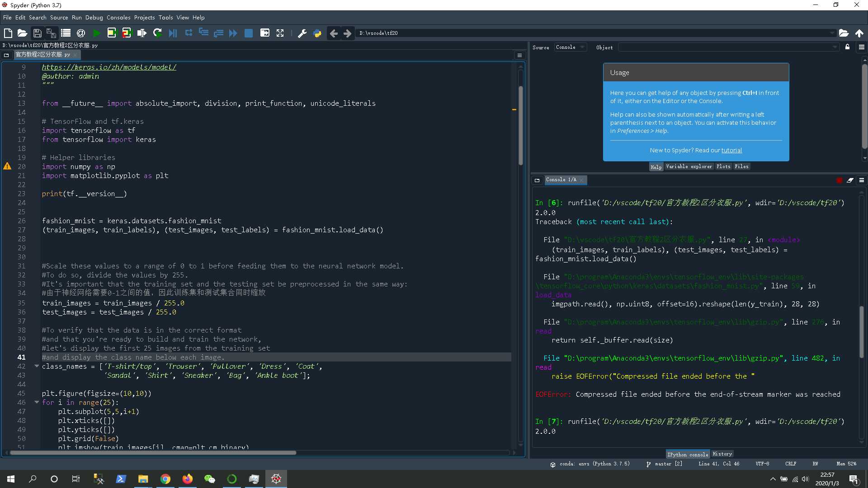This screenshot has width=868, height=488.
Task: Open the Consoles menu
Action: (x=118, y=18)
